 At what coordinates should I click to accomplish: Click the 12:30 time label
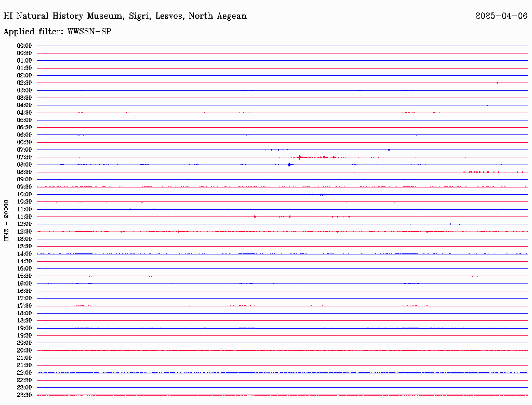(x=24, y=232)
